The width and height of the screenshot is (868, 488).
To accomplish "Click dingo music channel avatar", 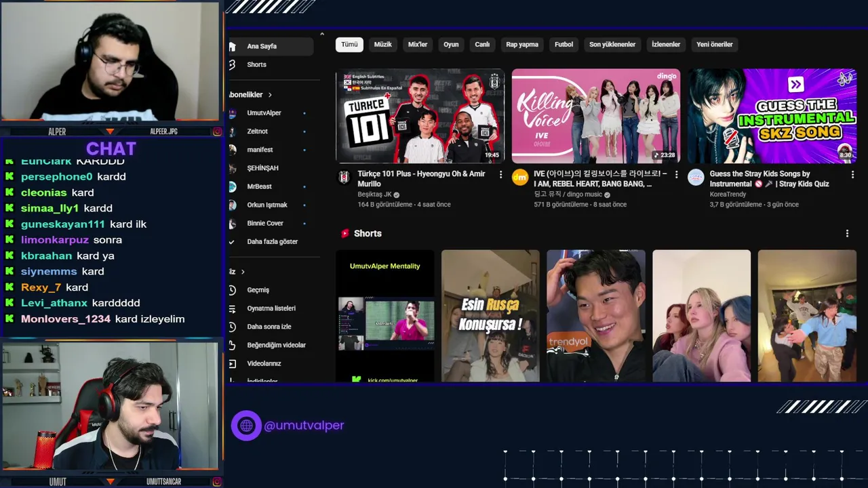I will 520,178.
